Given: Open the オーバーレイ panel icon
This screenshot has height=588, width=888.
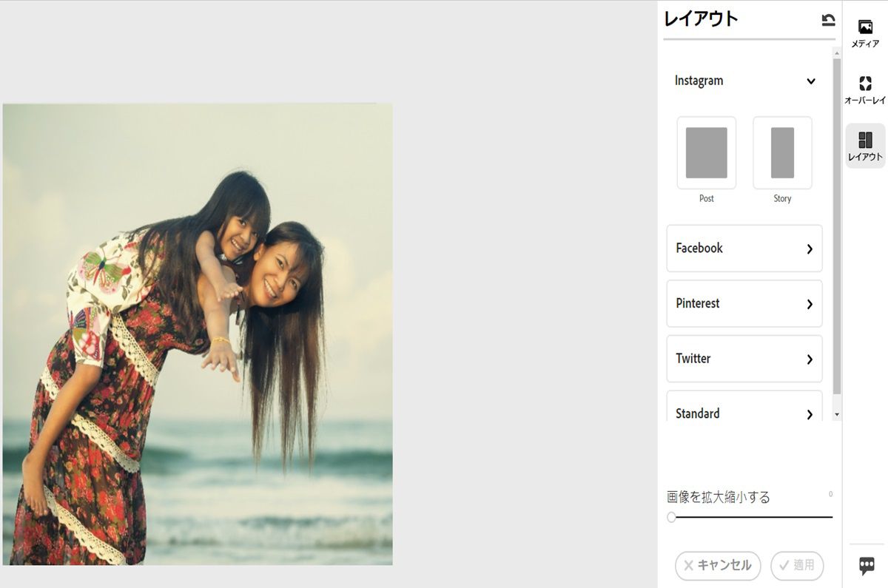Looking at the screenshot, I should coord(865,90).
